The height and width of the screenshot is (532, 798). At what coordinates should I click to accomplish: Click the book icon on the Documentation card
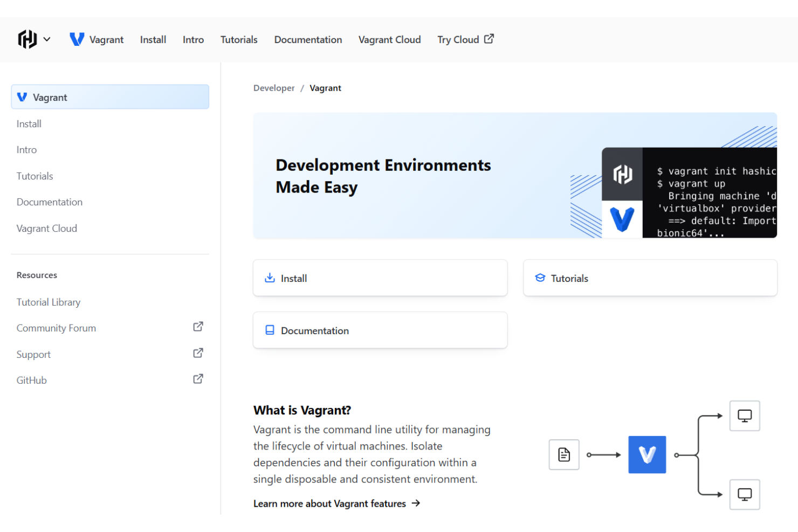click(x=270, y=330)
